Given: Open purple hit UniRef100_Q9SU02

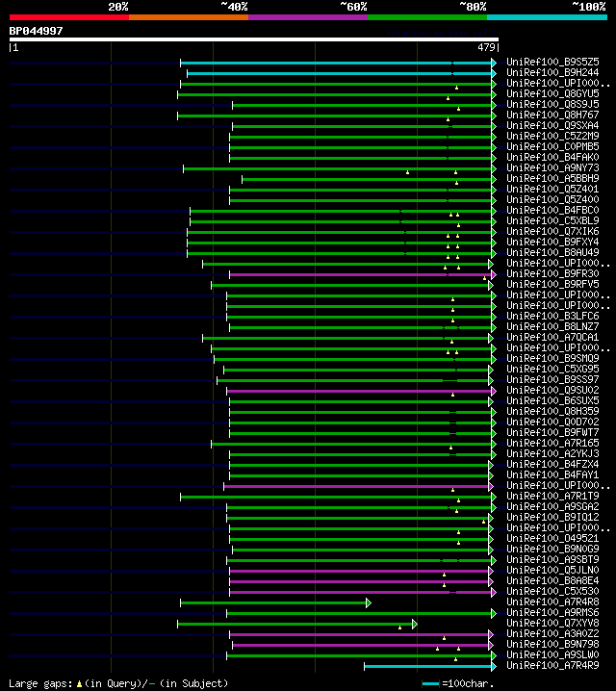Looking at the screenshot, I should pyautogui.click(x=552, y=390).
